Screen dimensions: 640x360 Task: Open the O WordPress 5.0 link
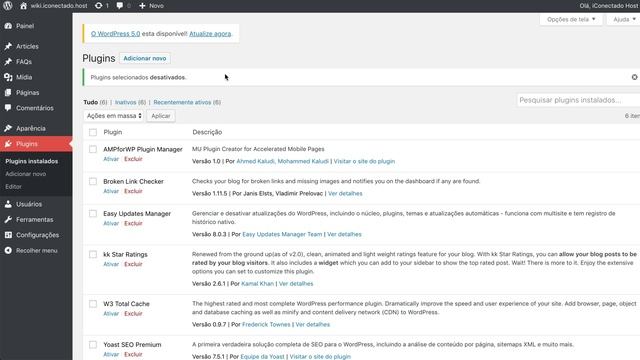[x=116, y=34]
